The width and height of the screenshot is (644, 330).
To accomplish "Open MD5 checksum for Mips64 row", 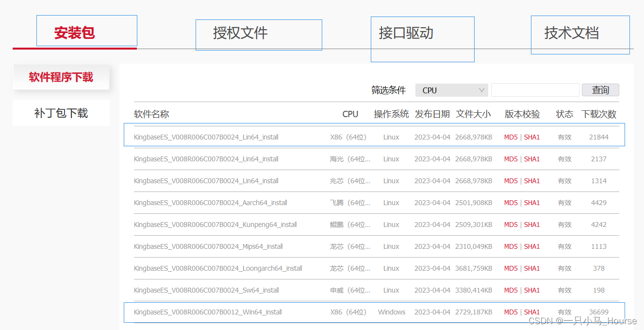I will pos(511,246).
